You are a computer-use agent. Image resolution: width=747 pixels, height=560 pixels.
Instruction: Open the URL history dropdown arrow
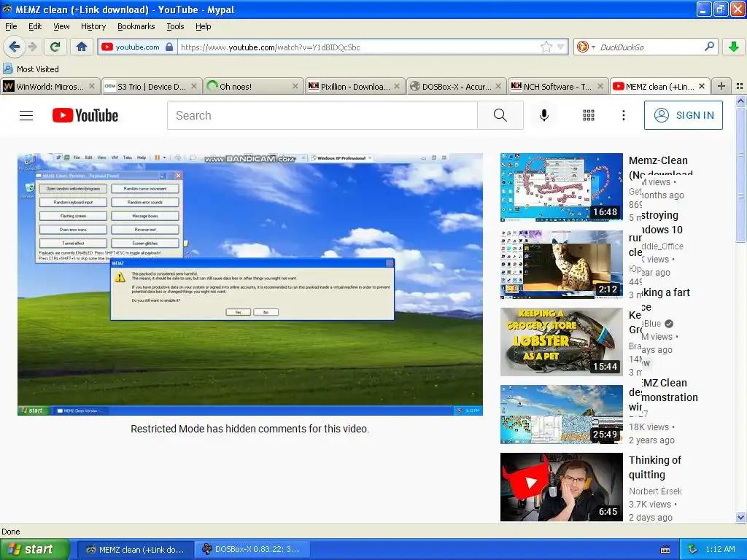click(x=561, y=47)
